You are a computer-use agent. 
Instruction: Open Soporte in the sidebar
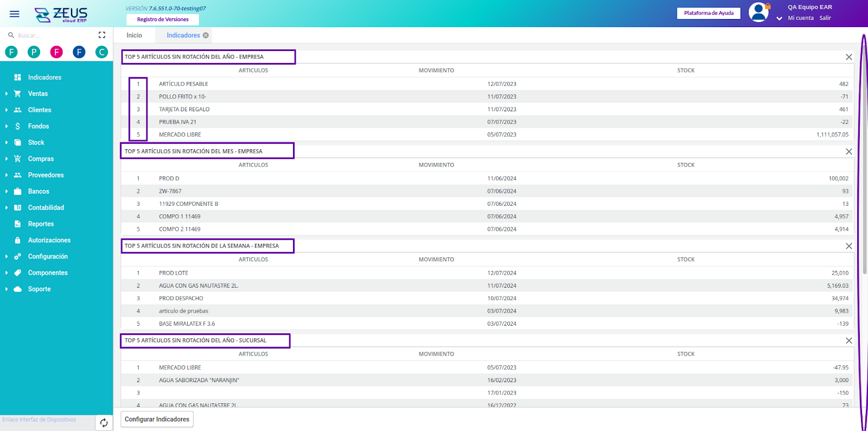(39, 289)
